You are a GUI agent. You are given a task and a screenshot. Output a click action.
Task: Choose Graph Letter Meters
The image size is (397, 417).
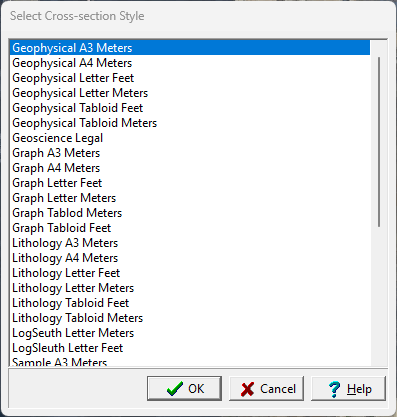point(190,198)
